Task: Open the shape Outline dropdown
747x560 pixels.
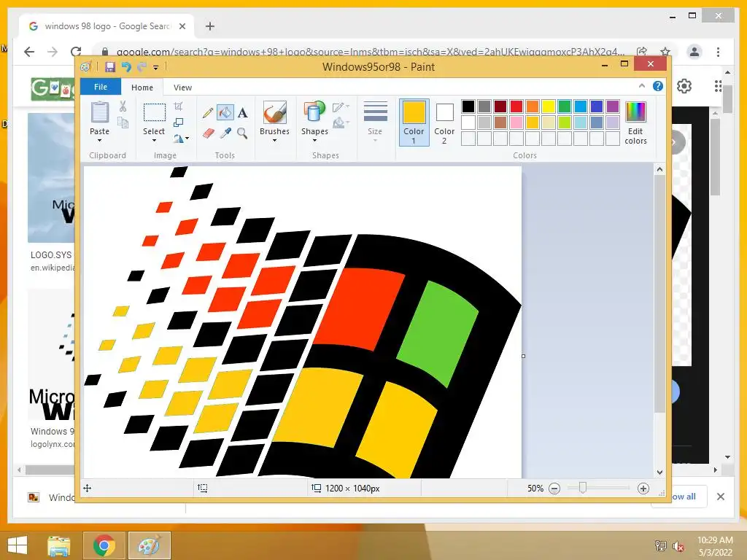Action: [x=341, y=106]
